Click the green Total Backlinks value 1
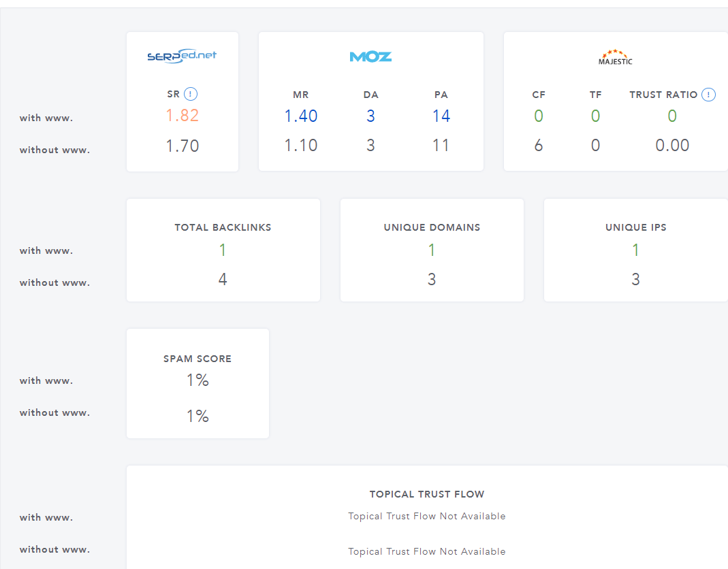This screenshot has width=728, height=569. 223,250
